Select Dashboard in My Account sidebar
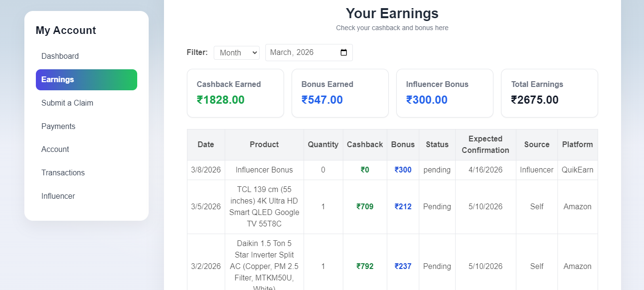Image resolution: width=644 pixels, height=290 pixels. [60, 56]
